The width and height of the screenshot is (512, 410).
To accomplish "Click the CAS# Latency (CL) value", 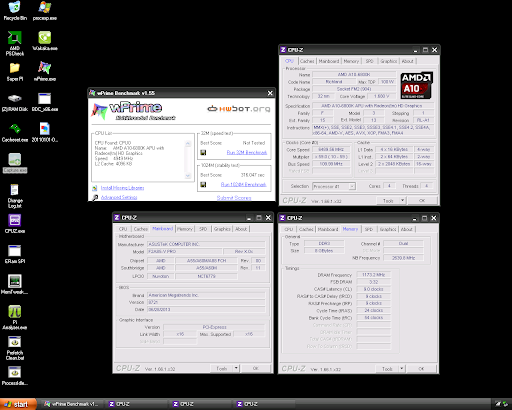I will click(373, 289).
